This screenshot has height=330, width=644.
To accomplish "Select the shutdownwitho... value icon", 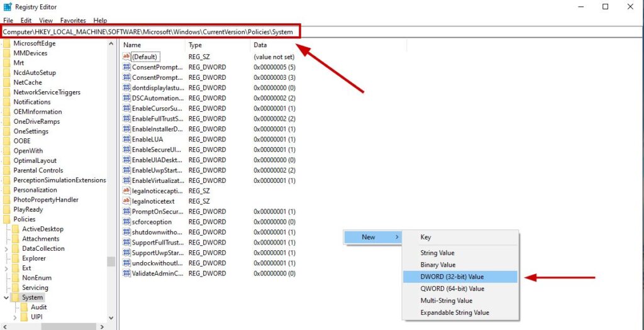I will click(126, 232).
